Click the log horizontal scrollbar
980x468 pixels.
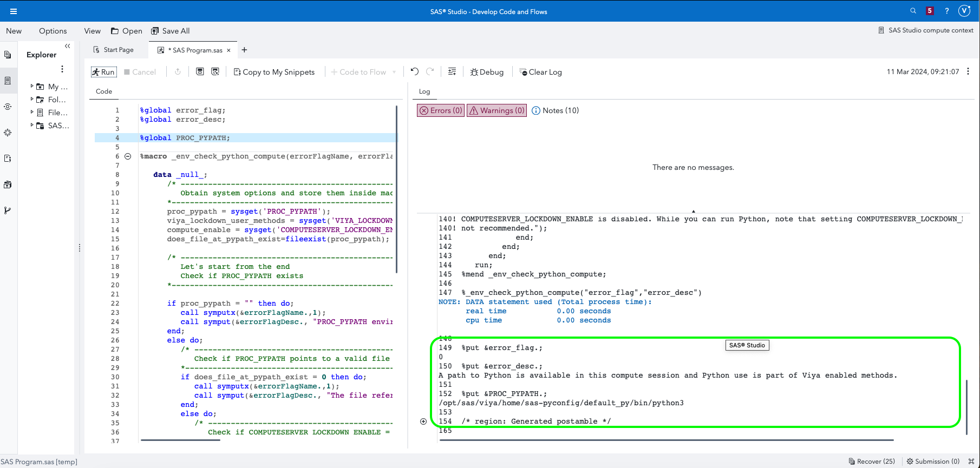click(x=666, y=440)
